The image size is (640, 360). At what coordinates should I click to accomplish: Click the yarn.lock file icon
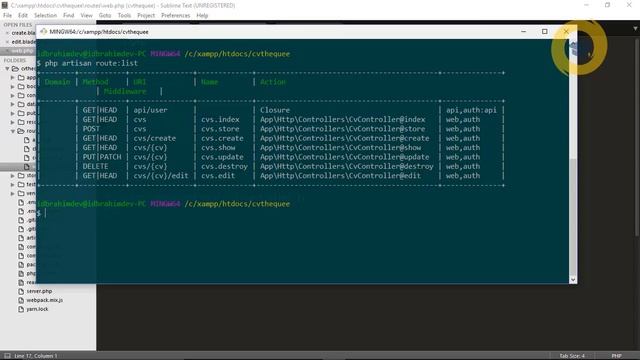pos(21,309)
